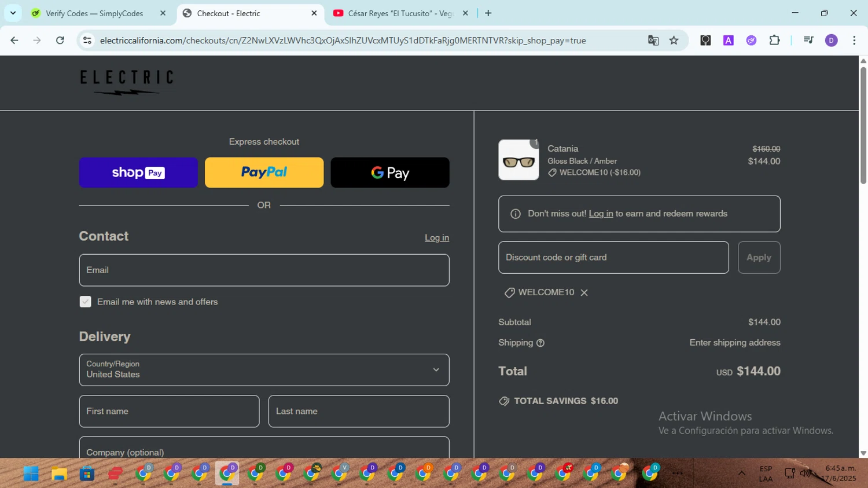
Task: Open the purple round swirl extension
Action: (x=751, y=41)
